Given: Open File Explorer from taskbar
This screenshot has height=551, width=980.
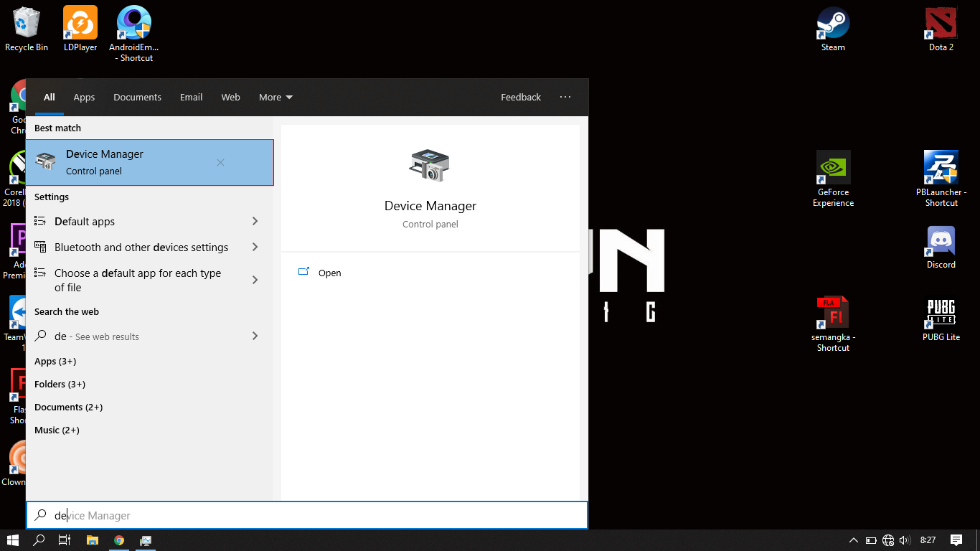Looking at the screenshot, I should (92, 540).
